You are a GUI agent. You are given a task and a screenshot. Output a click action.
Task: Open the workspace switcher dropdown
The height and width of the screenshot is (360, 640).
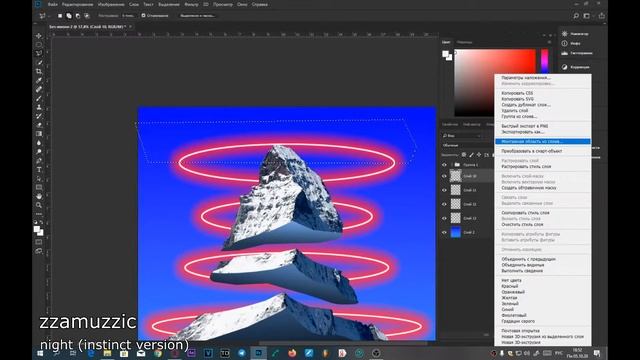[587, 16]
